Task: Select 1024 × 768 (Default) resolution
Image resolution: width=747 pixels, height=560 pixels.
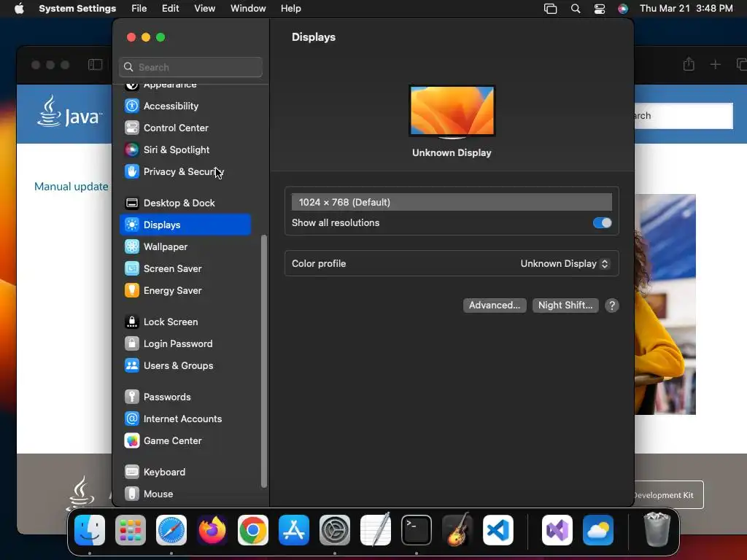Action: 452,203
